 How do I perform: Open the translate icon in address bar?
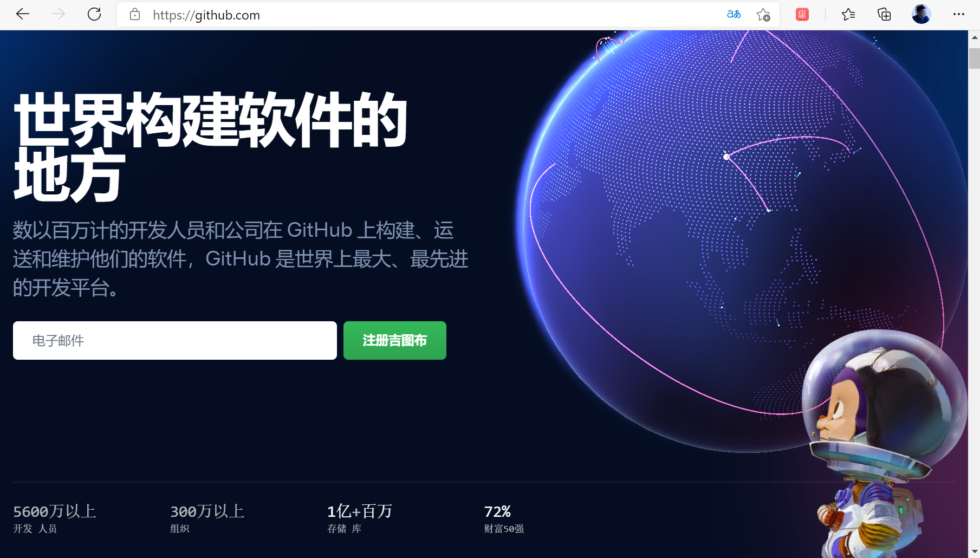(x=734, y=15)
